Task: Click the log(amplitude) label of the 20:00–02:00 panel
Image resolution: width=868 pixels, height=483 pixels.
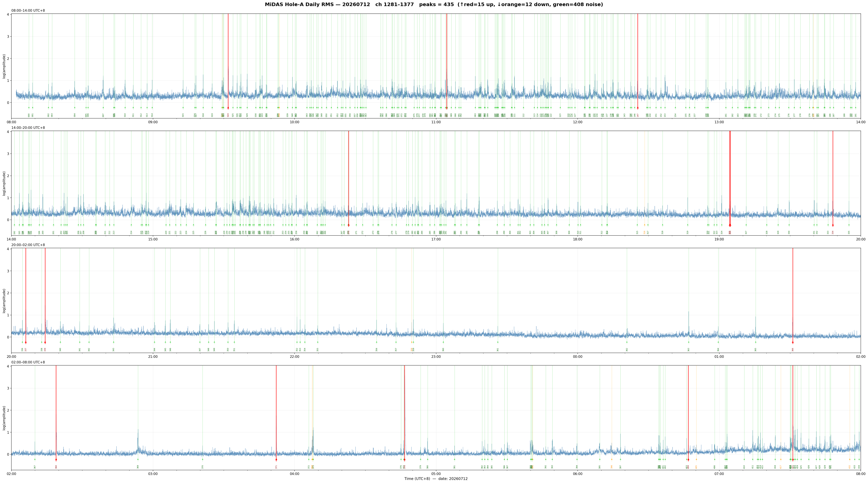Action: (x=4, y=300)
